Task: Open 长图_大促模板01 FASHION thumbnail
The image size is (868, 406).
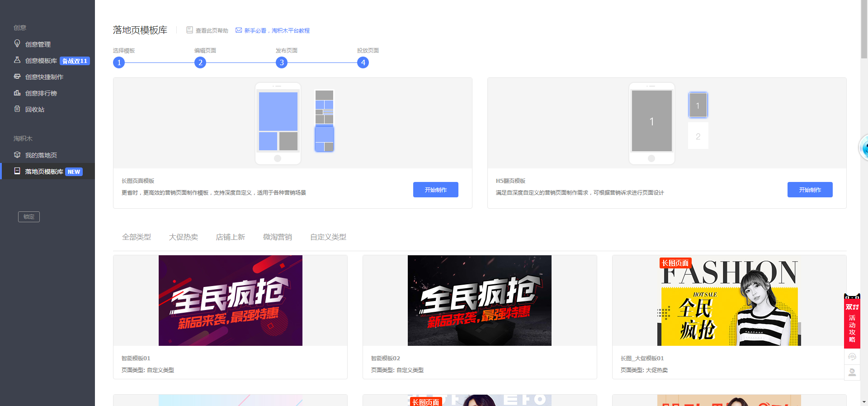Action: coord(729,301)
